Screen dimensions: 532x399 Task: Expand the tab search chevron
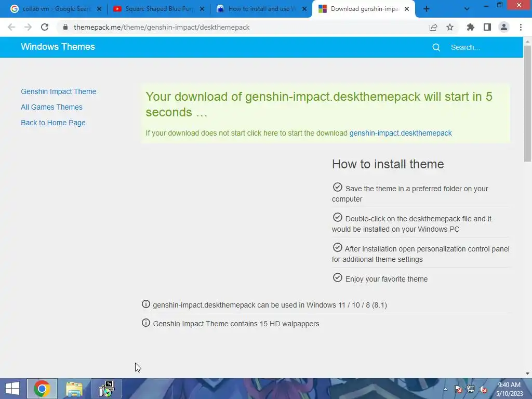pos(467,9)
